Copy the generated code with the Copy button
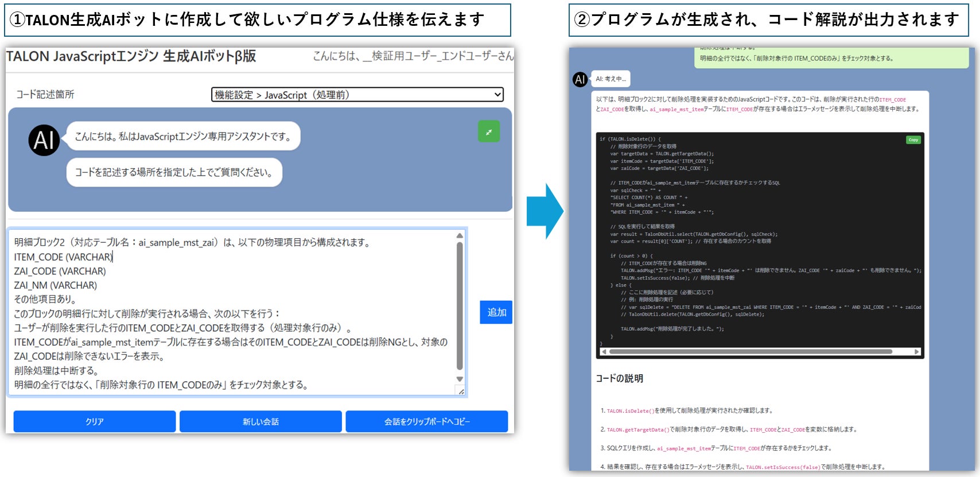This screenshot has width=980, height=477. [913, 140]
